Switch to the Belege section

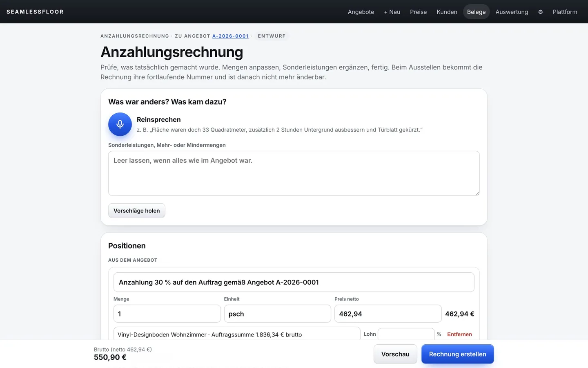477,12
